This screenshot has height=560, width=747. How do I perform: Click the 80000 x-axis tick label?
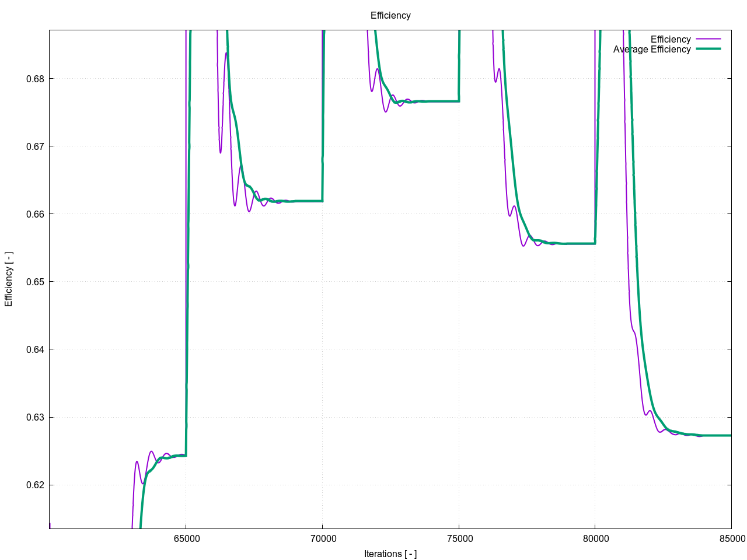(595, 538)
